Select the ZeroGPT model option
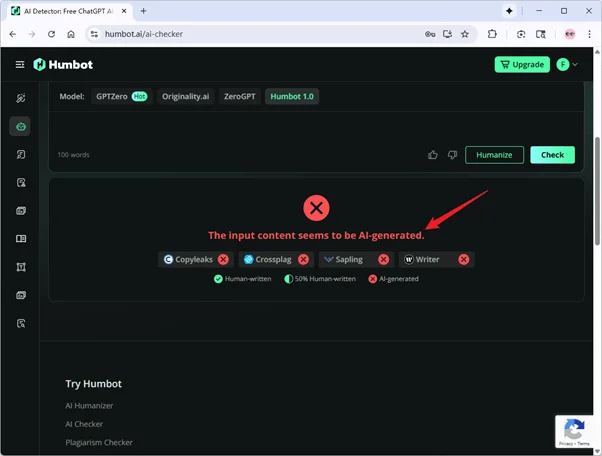The width and height of the screenshot is (602, 456). click(x=239, y=97)
